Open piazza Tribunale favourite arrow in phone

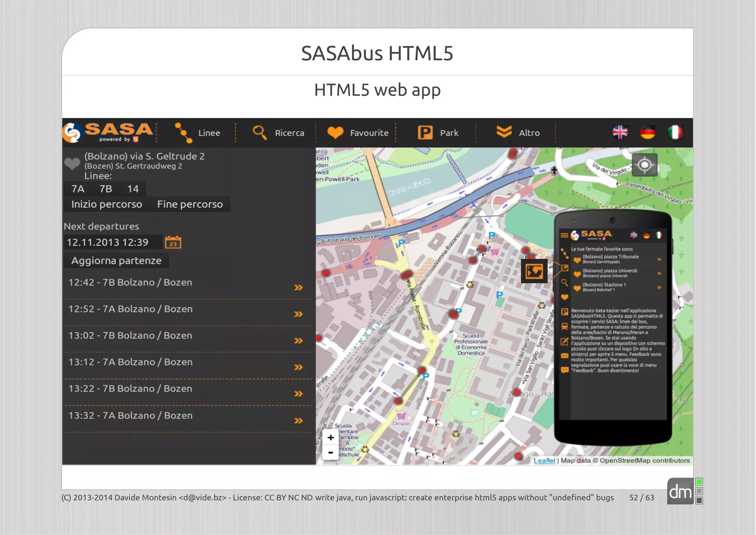click(659, 259)
